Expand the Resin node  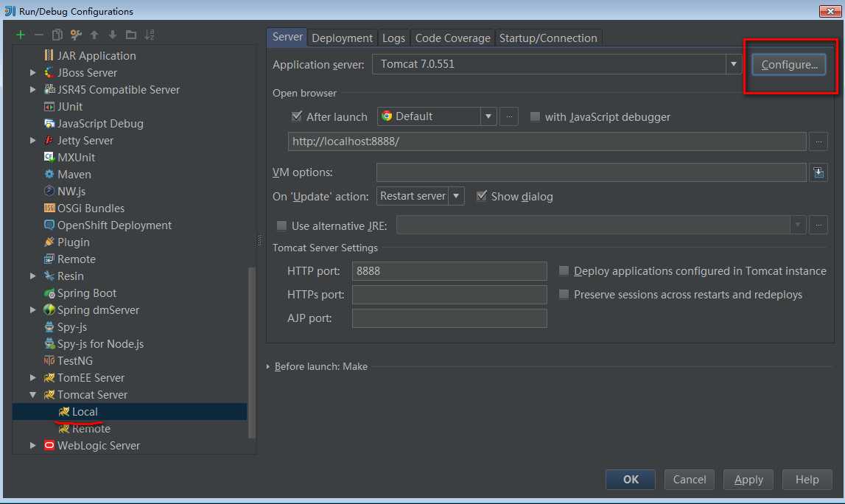(x=33, y=276)
